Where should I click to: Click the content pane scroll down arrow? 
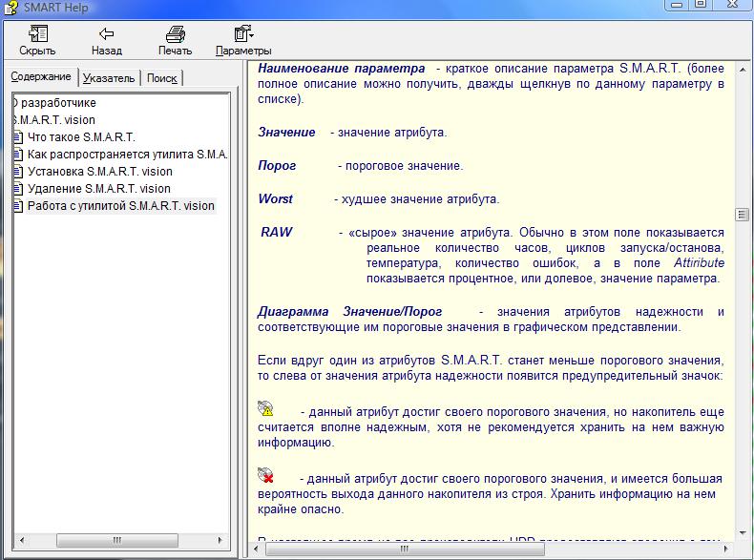click(x=742, y=533)
